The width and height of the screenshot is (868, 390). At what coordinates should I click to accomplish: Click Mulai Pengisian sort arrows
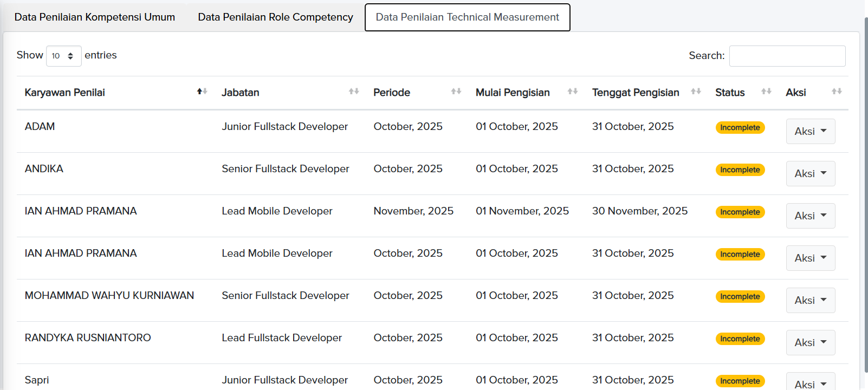pyautogui.click(x=573, y=92)
